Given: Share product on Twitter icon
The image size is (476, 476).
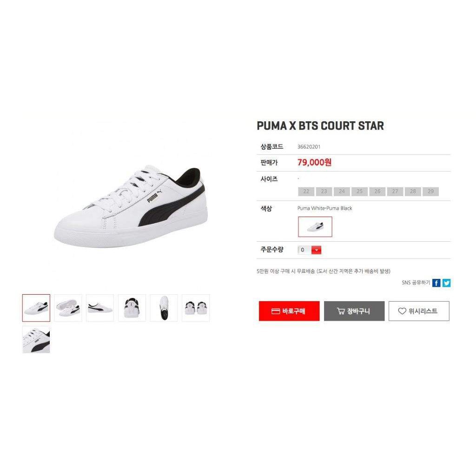Looking at the screenshot, I should (446, 283).
